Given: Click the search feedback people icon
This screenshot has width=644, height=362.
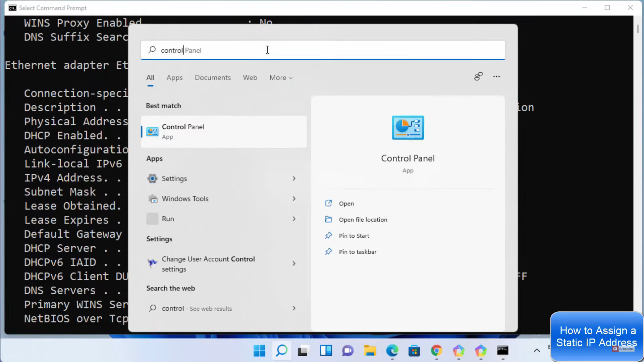Looking at the screenshot, I should (x=478, y=77).
